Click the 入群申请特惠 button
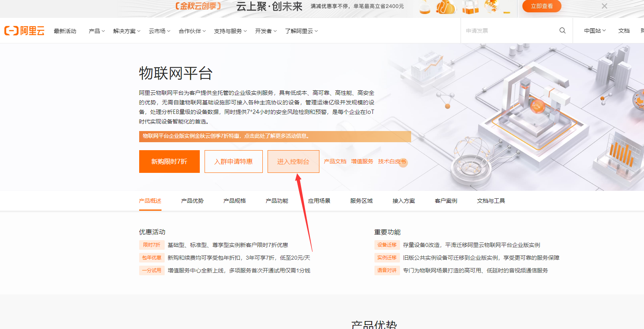This screenshot has width=644, height=329. point(234,161)
